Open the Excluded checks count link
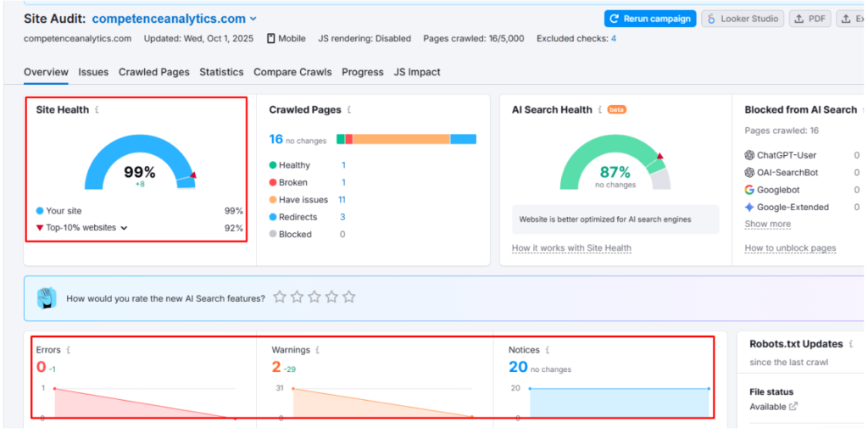868x433 pixels. 614,38
